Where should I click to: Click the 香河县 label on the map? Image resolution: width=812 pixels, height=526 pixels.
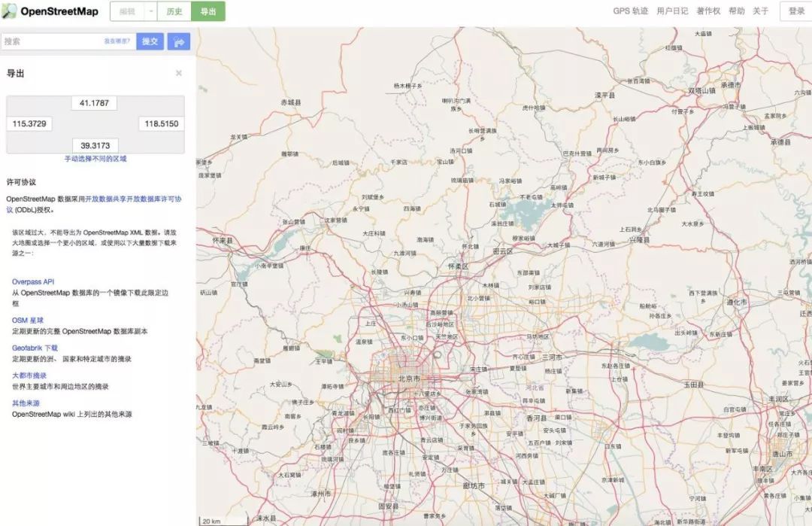coord(537,418)
